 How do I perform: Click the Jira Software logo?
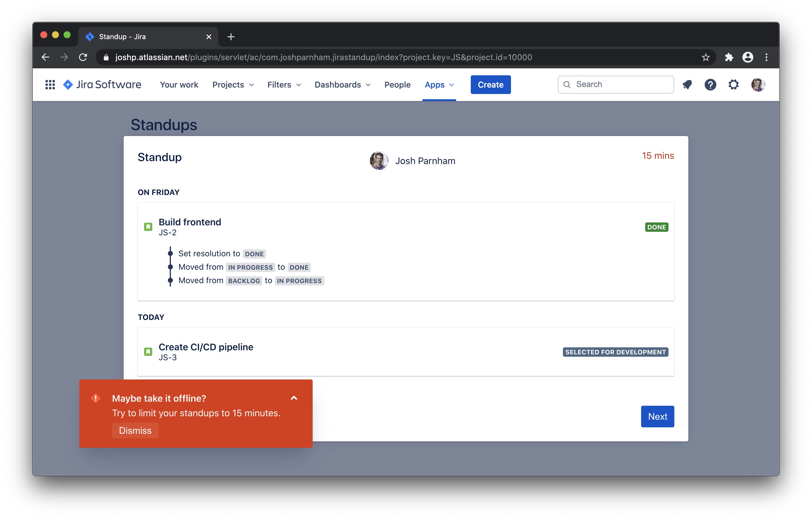pyautogui.click(x=102, y=84)
